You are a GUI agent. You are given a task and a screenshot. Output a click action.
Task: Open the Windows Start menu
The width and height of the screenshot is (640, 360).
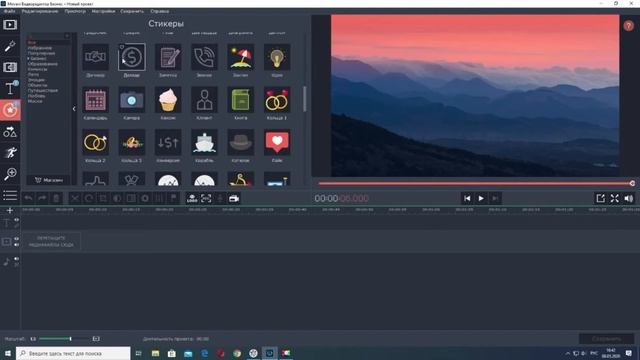8,353
